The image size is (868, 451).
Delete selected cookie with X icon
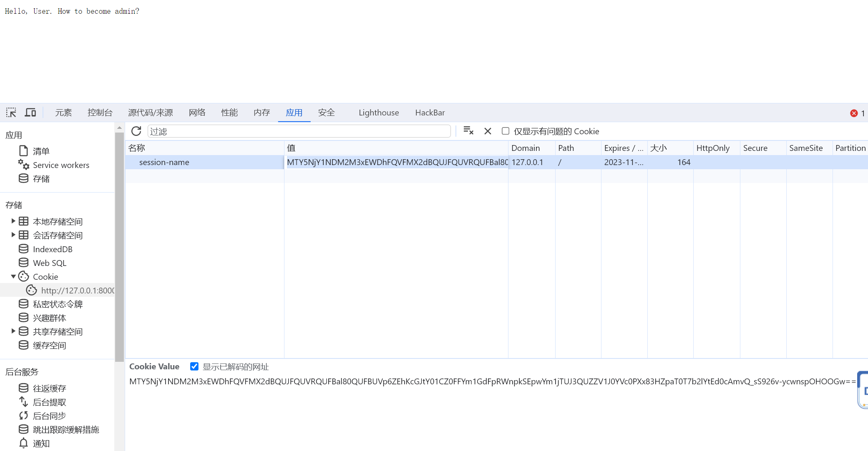(488, 131)
